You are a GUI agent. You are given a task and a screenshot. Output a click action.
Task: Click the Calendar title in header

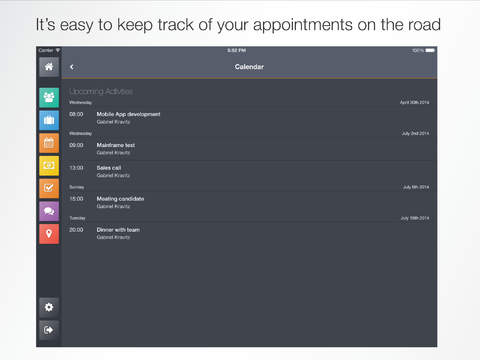(249, 67)
